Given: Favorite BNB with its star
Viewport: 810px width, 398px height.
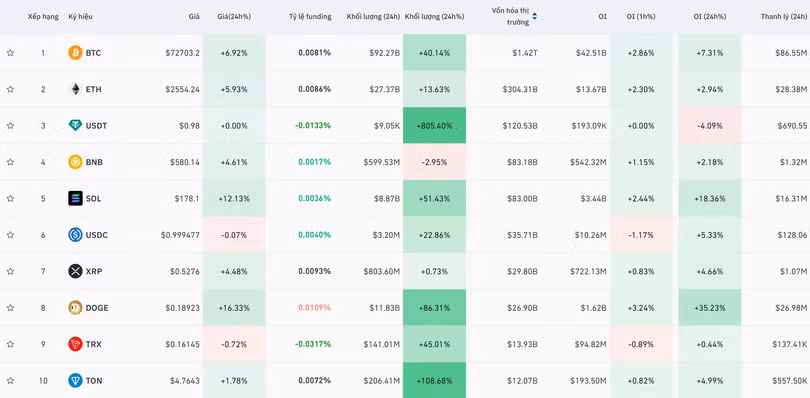Looking at the screenshot, I should [x=10, y=162].
